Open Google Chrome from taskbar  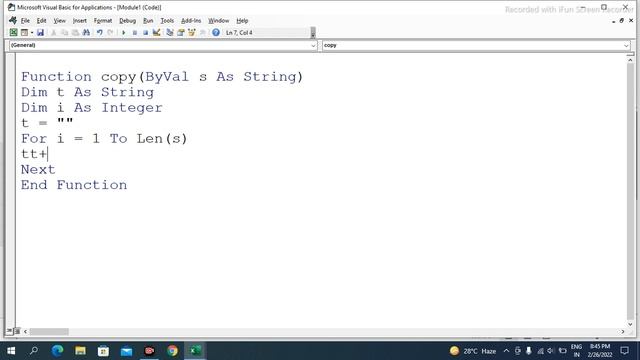(172, 351)
